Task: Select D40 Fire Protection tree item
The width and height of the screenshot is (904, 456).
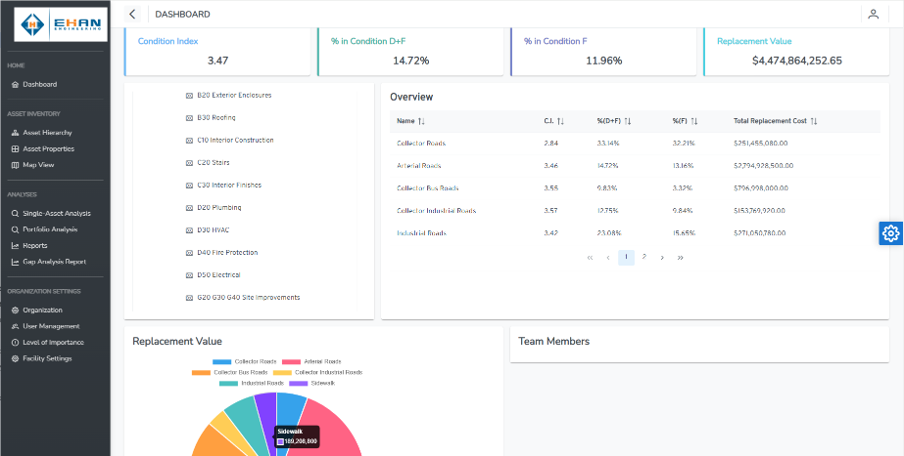Action: click(x=228, y=253)
